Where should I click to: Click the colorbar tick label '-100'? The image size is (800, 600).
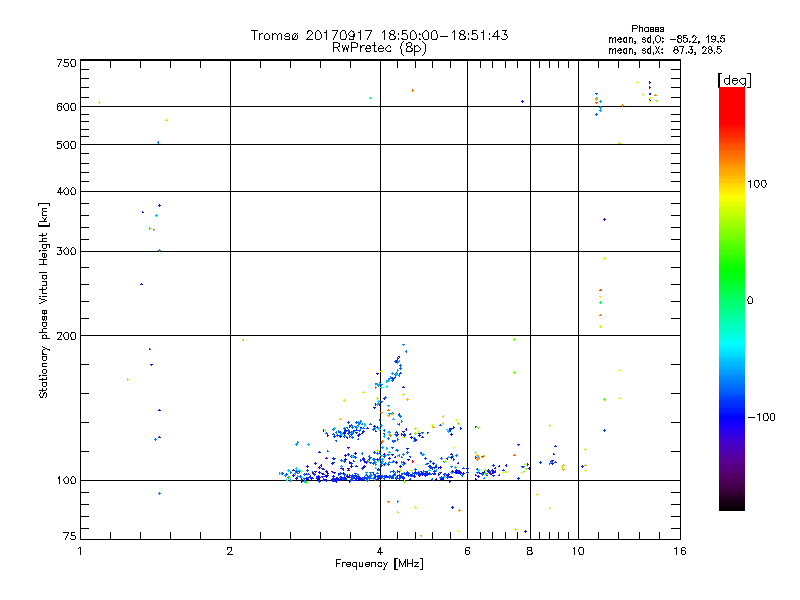point(761,417)
